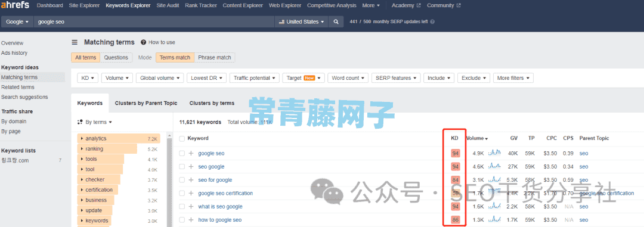Open Search suggestions in sidebar
The width and height of the screenshot is (644, 227).
tap(24, 97)
